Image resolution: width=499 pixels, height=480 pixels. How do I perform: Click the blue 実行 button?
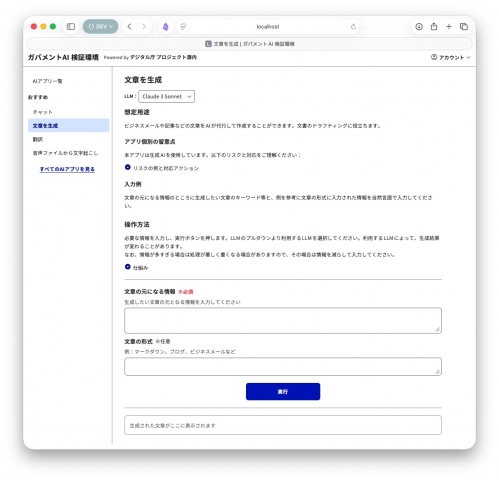283,392
